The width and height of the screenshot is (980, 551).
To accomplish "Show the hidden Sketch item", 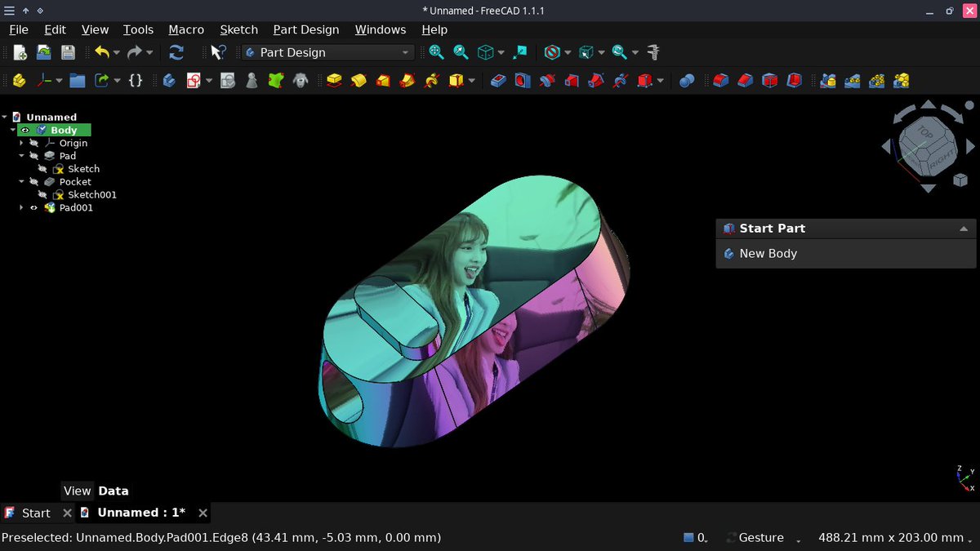I will [42, 169].
